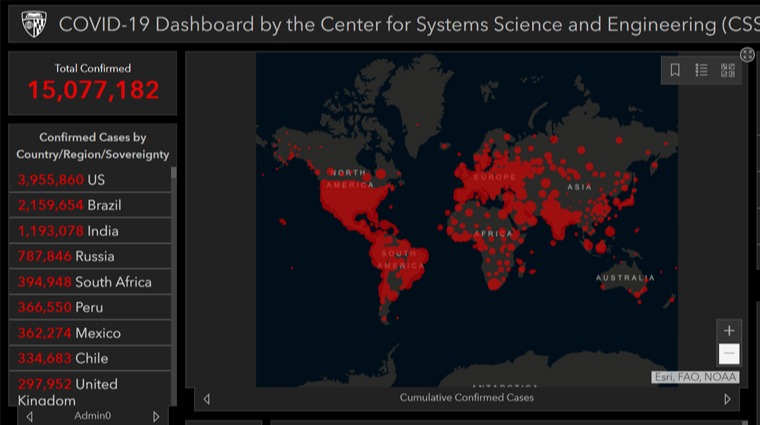Expand the map to fullscreen

point(747,54)
